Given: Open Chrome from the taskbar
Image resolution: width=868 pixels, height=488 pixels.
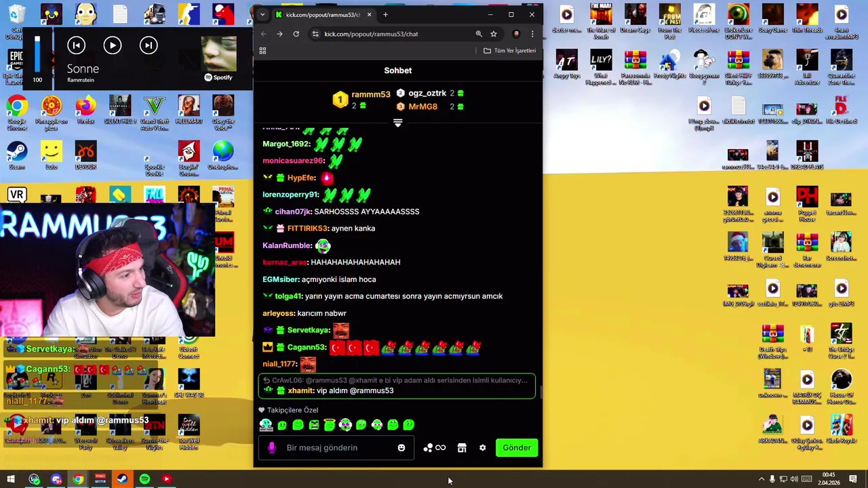Looking at the screenshot, I should coord(79,479).
